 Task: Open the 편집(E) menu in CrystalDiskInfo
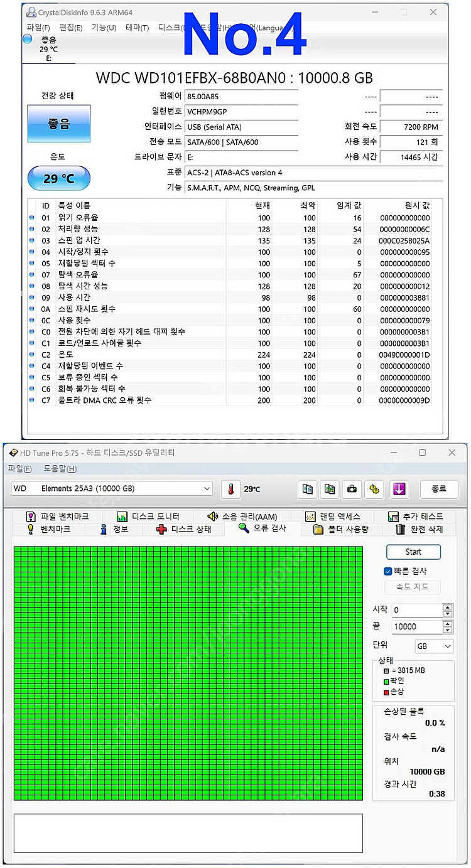pyautogui.click(x=70, y=28)
